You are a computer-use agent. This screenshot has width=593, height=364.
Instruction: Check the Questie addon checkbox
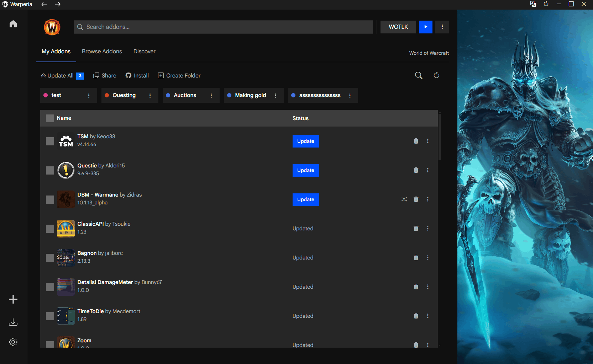(50, 170)
